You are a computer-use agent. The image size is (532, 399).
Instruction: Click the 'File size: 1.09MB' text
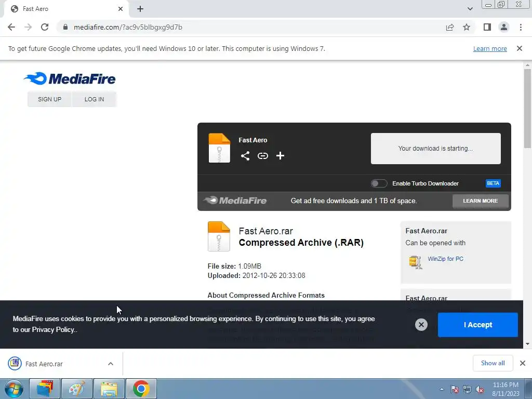tap(234, 266)
